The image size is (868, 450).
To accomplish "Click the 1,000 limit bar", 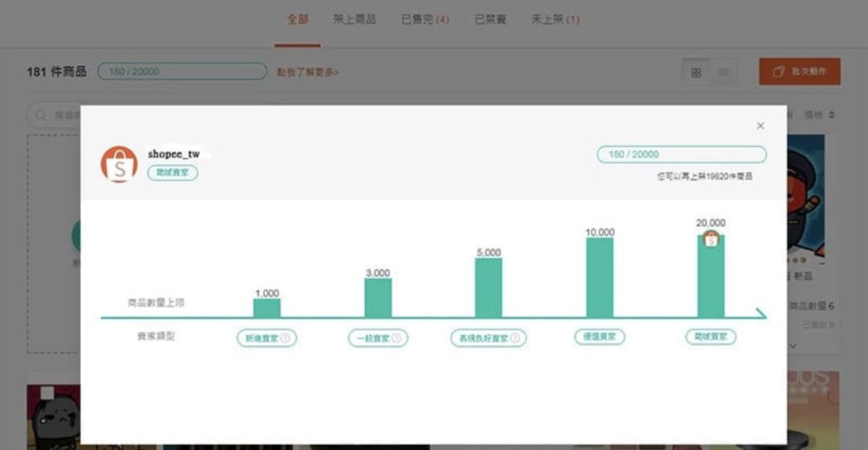I will [267, 309].
